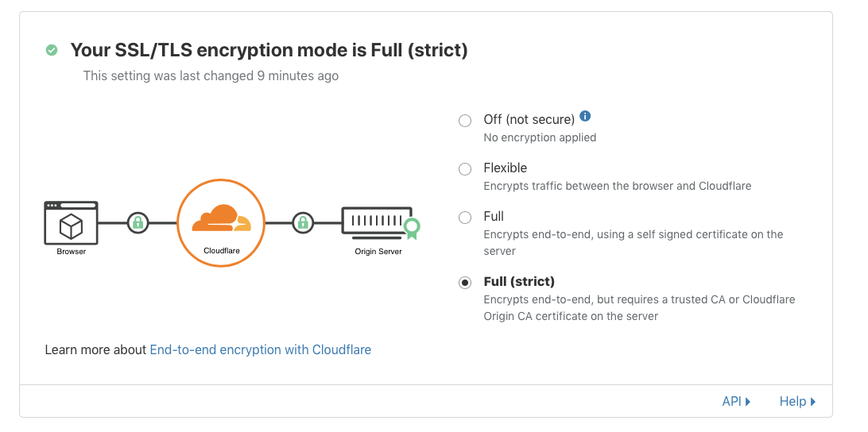Click the green success checkmark icon
868x432 pixels.
52,50
